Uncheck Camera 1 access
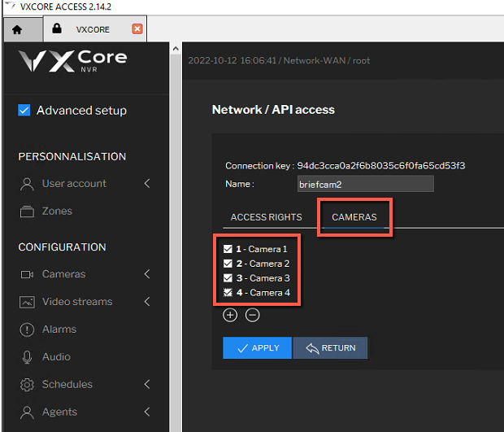 (x=228, y=249)
